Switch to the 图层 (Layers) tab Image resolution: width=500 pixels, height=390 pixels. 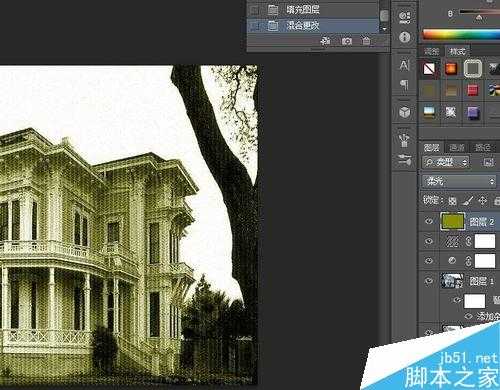pos(432,147)
